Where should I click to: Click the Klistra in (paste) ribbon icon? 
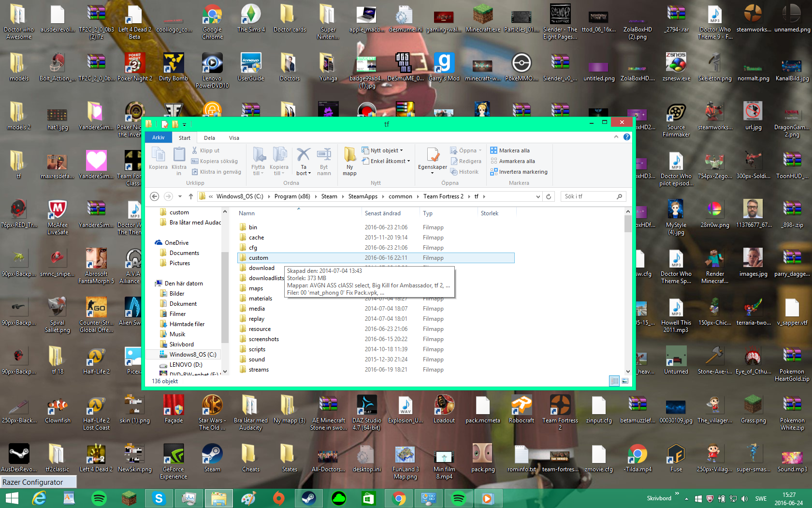(x=179, y=155)
